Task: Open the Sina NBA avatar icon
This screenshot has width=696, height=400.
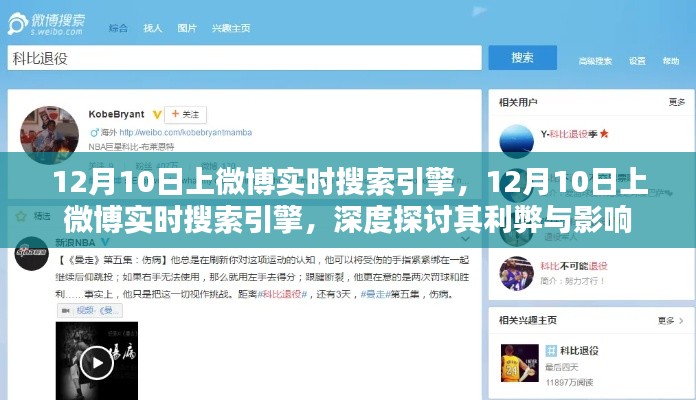Action: (32, 253)
